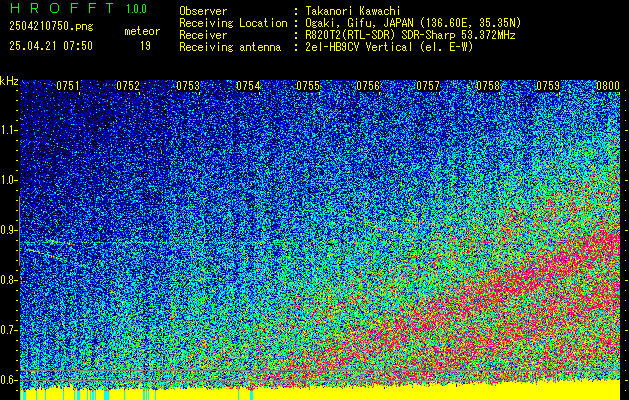Click the 0800 time marker
The width and height of the screenshot is (629, 400).
[608, 86]
